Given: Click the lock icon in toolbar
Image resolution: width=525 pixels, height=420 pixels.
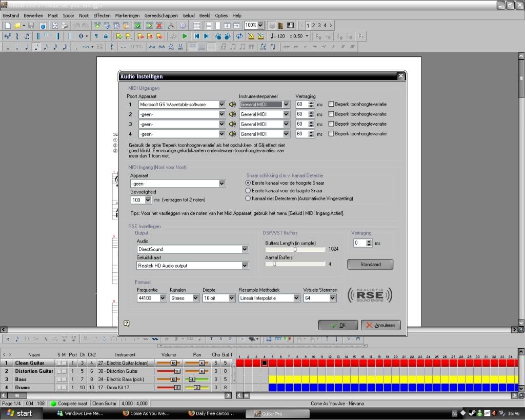Looking at the screenshot, I should tap(106, 36).
